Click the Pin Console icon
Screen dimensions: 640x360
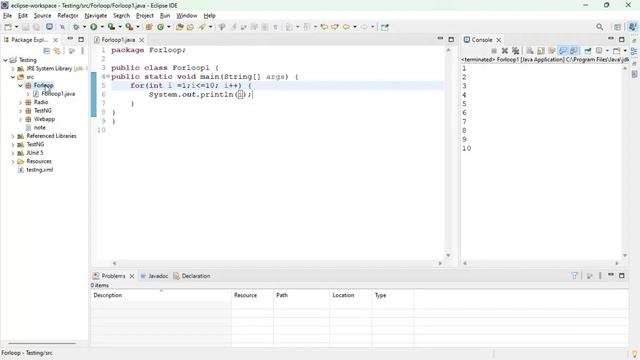(x=588, y=51)
